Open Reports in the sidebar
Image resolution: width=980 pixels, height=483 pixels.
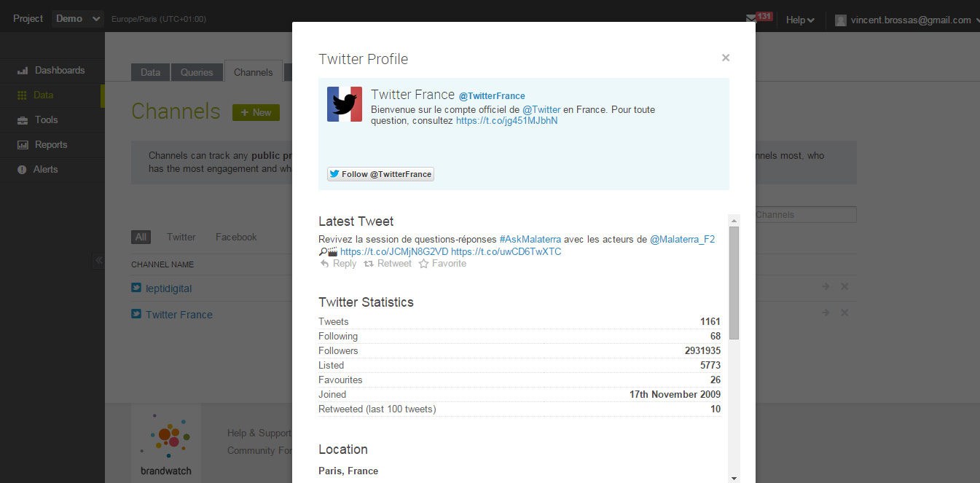(52, 145)
